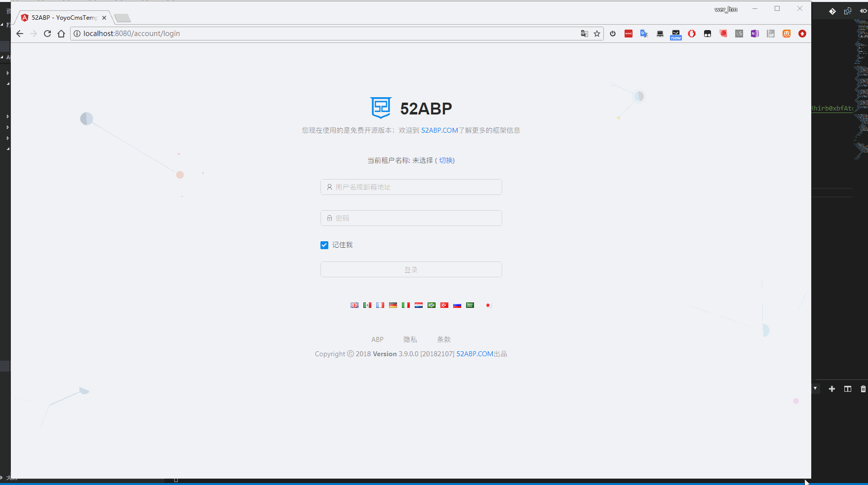Open the Google Translate extension

pyautogui.click(x=644, y=34)
